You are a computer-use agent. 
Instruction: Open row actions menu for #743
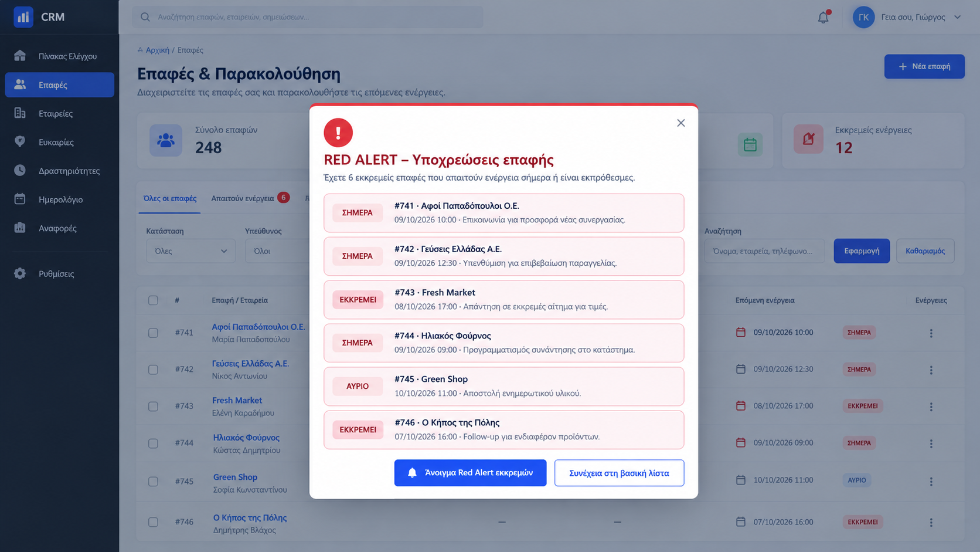[x=931, y=407]
